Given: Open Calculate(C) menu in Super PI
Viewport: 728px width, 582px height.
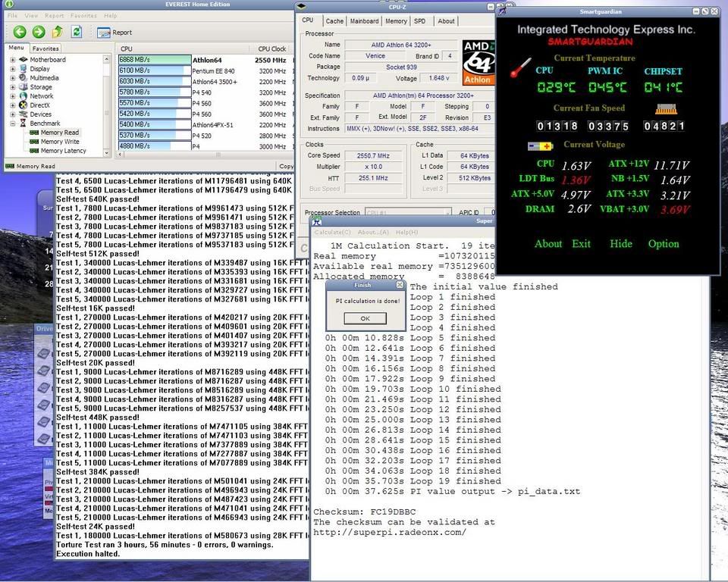Looking at the screenshot, I should 332,232.
